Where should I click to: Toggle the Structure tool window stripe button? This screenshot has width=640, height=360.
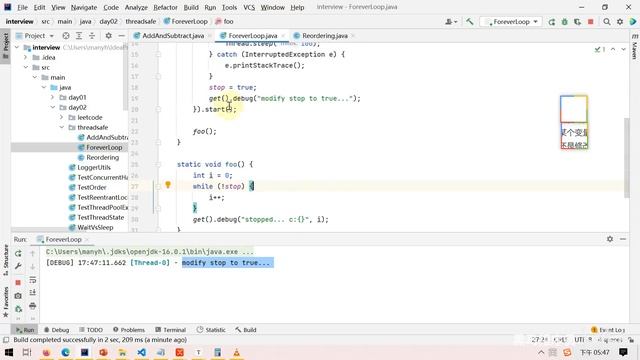pyautogui.click(x=6, y=260)
